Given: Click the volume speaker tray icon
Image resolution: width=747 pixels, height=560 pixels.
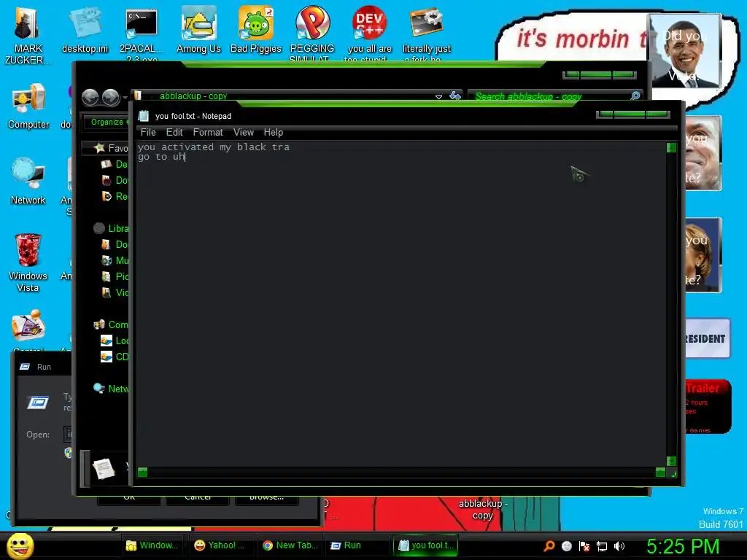Looking at the screenshot, I should (619, 546).
